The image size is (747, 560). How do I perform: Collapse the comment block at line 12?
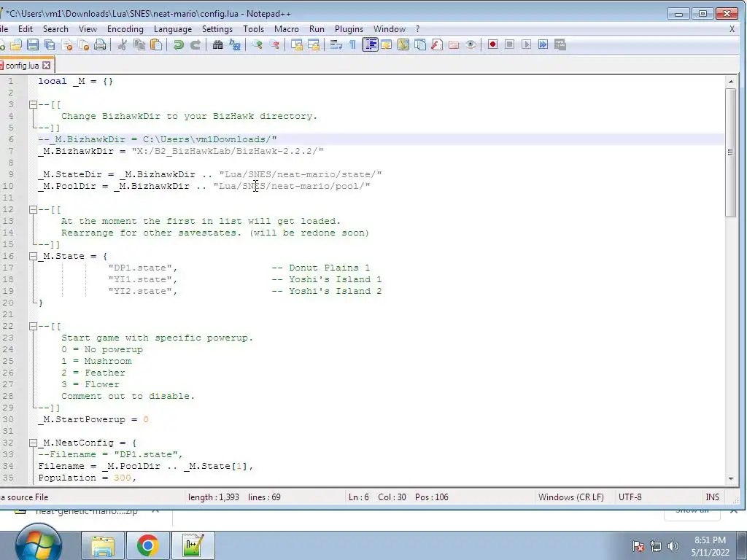click(x=33, y=209)
